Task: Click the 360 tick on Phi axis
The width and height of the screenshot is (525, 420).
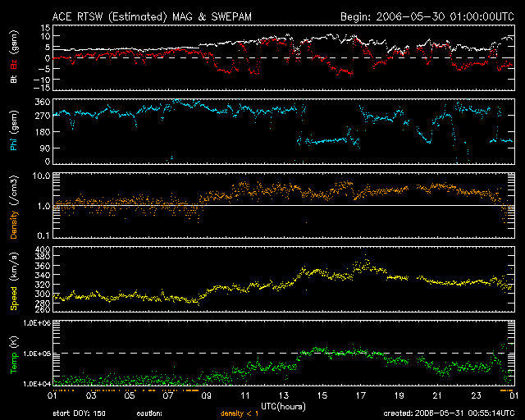Action: point(38,102)
